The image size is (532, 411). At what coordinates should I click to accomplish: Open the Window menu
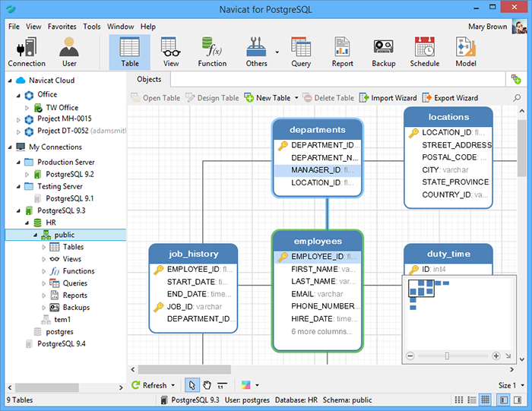click(120, 27)
